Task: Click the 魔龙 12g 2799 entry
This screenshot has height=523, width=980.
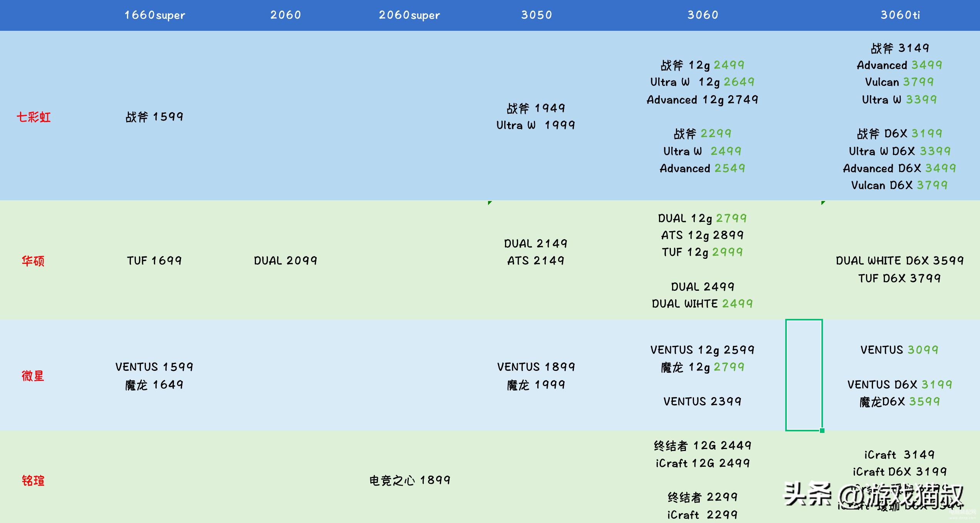Action: (x=702, y=367)
